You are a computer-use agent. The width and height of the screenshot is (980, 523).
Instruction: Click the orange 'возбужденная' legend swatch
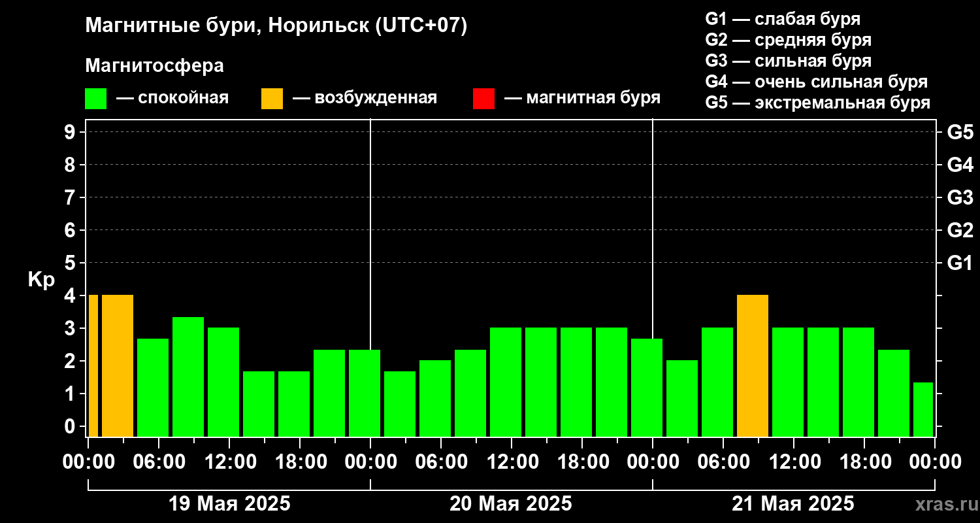point(272,99)
